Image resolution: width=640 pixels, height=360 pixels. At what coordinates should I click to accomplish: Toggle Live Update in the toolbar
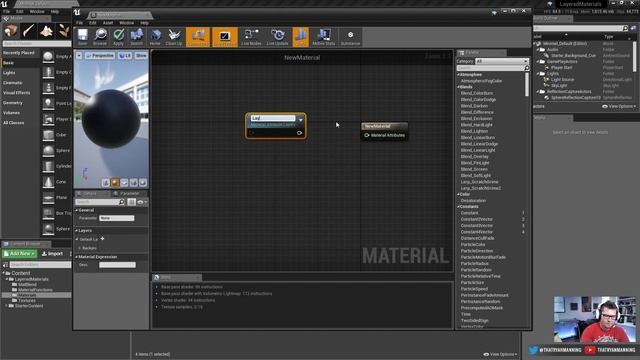(x=278, y=37)
